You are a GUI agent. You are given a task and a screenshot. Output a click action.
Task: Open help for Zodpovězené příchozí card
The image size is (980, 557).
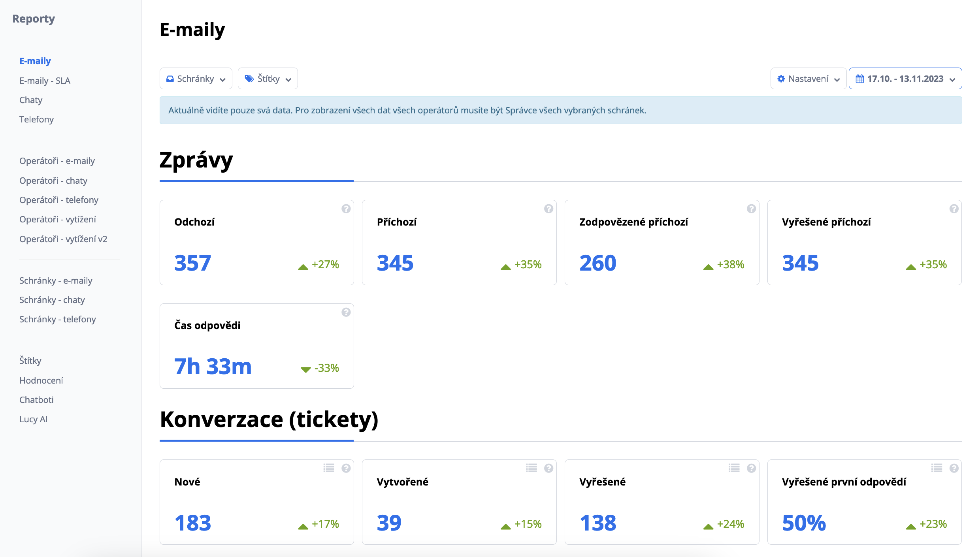point(751,209)
